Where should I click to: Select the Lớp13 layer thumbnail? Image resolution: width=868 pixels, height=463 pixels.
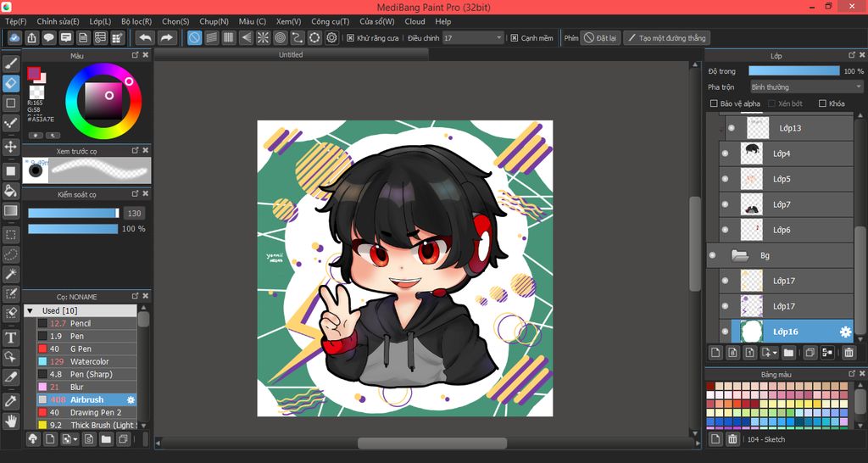pos(757,128)
